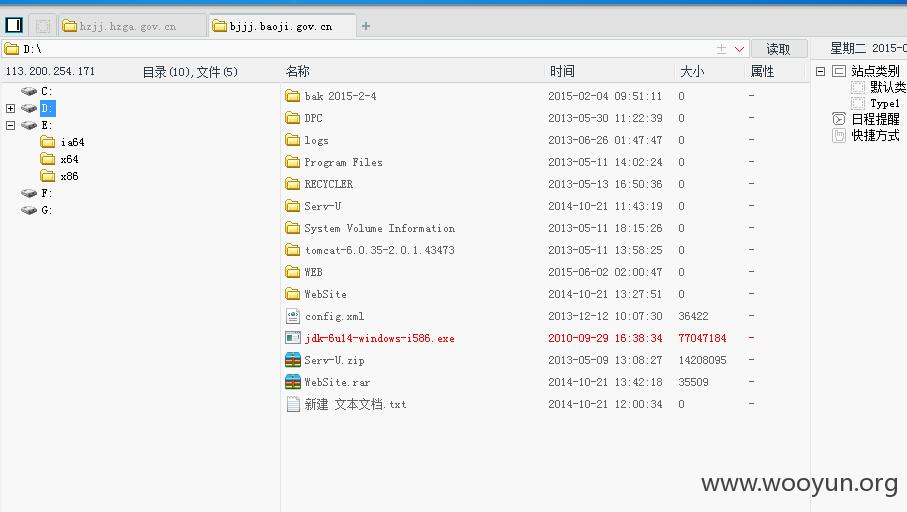Image resolution: width=907 pixels, height=512 pixels.
Task: Click System Volume Information folder icon
Action: pyautogui.click(x=293, y=227)
